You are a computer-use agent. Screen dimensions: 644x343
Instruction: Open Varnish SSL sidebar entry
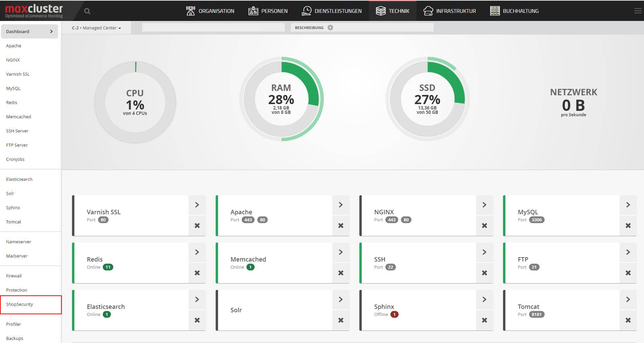(x=18, y=74)
